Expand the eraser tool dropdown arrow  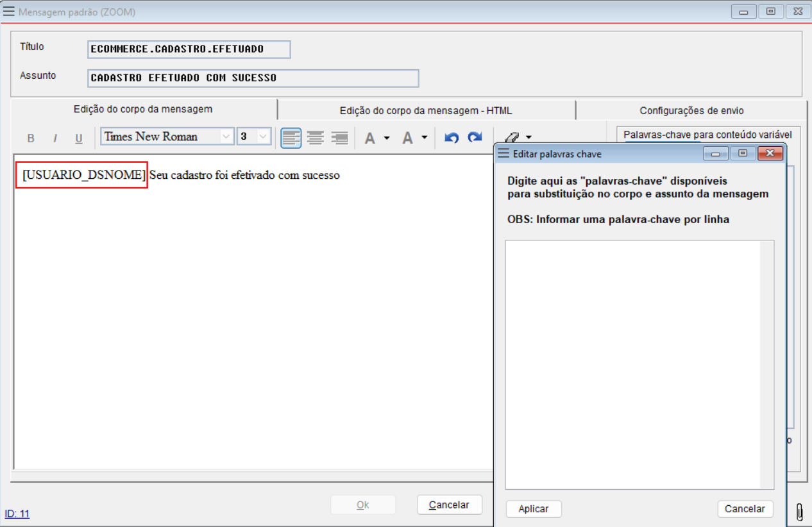tap(529, 137)
